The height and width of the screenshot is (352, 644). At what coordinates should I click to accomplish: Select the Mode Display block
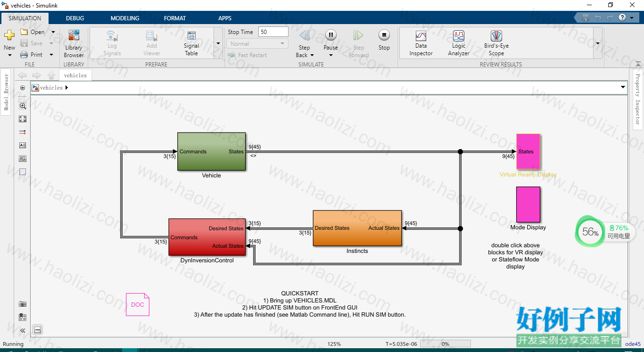[x=528, y=204]
